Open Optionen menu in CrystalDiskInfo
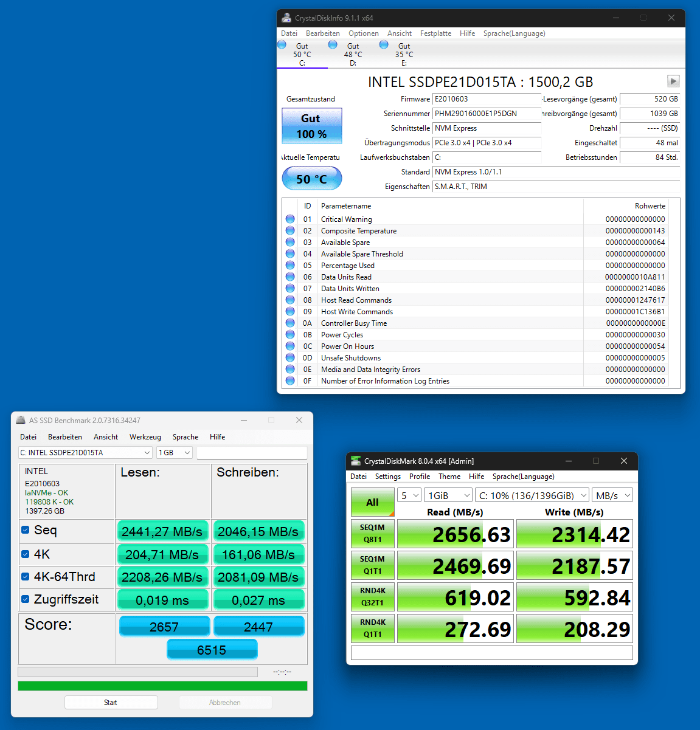The height and width of the screenshot is (730, 700). coord(364,33)
